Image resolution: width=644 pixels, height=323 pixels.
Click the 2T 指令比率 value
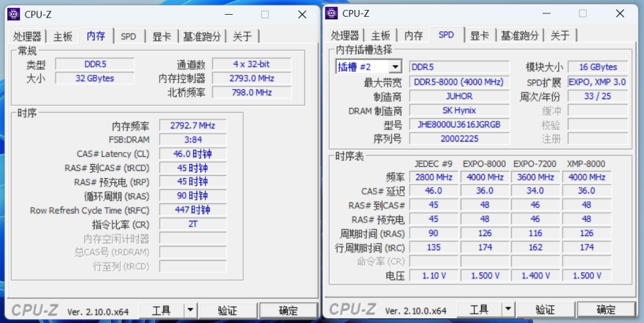click(193, 224)
